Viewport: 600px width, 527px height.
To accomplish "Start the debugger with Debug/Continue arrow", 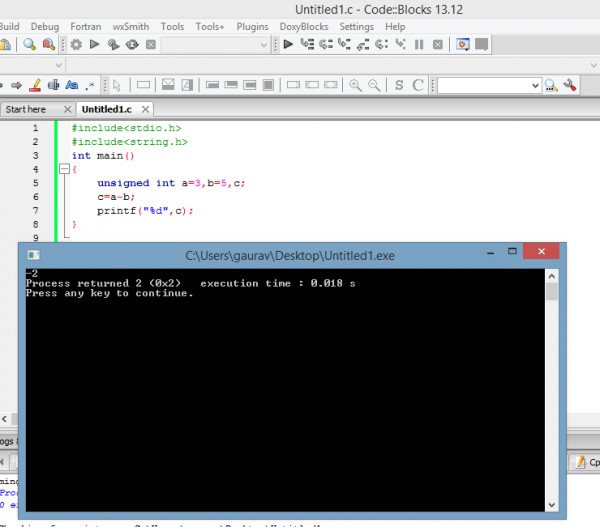I will 288,44.
